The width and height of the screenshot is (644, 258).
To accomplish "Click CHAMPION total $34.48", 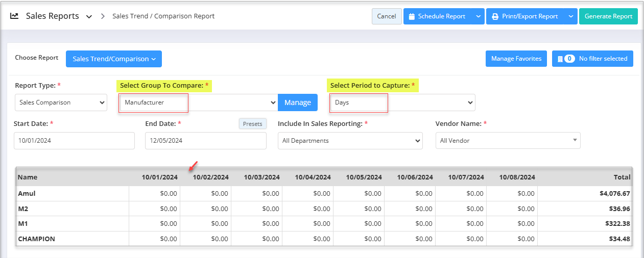I will (620, 239).
